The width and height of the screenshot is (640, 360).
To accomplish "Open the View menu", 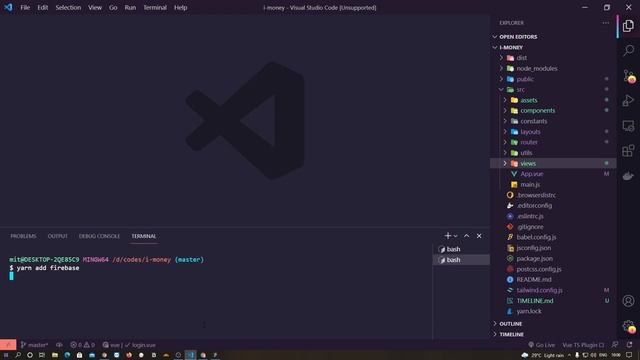I will [95, 7].
